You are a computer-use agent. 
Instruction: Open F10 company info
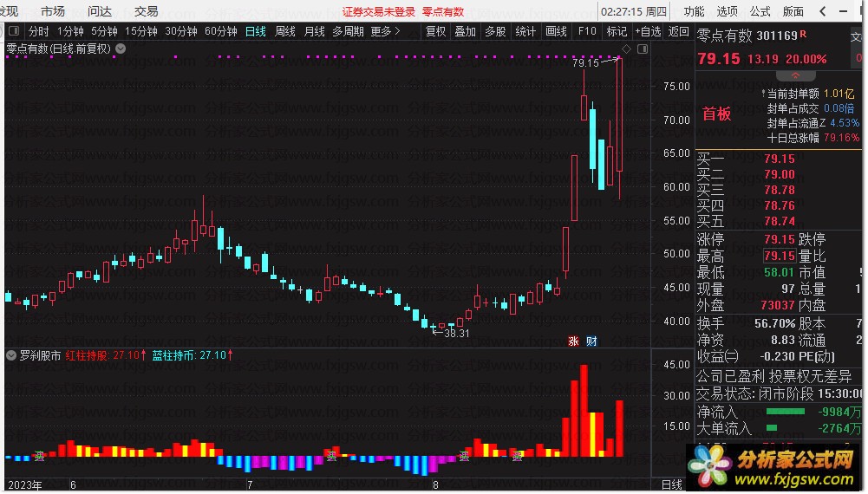(x=587, y=31)
